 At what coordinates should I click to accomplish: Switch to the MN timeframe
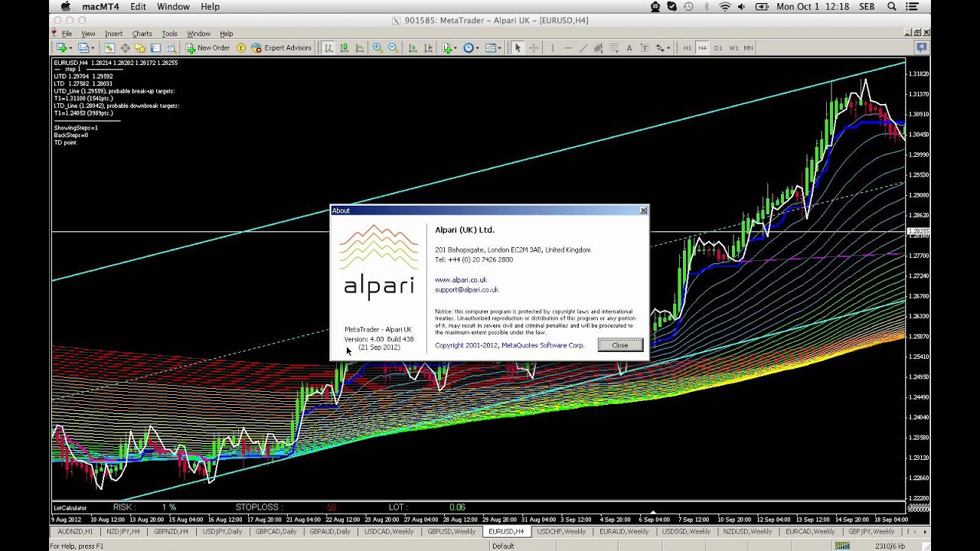[x=749, y=47]
